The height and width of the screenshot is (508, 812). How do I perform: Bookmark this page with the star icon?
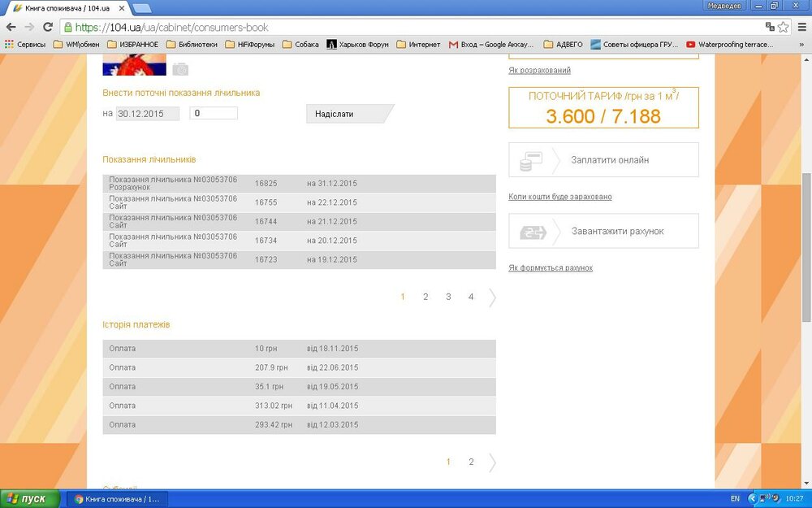point(783,27)
